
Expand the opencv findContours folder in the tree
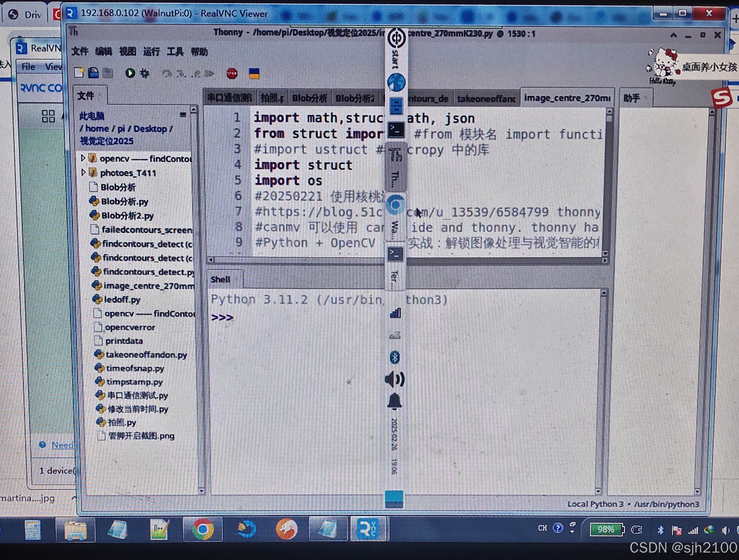pyautogui.click(x=83, y=158)
